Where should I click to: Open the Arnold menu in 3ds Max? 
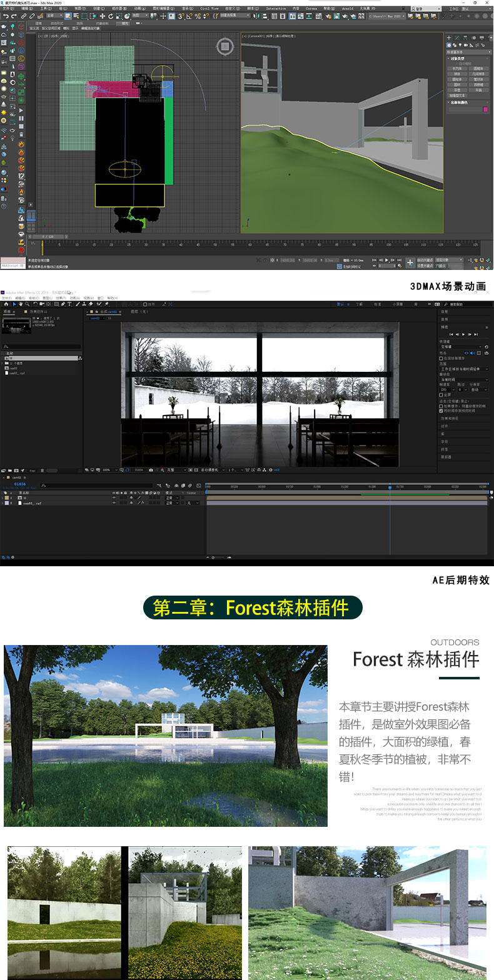(347, 8)
